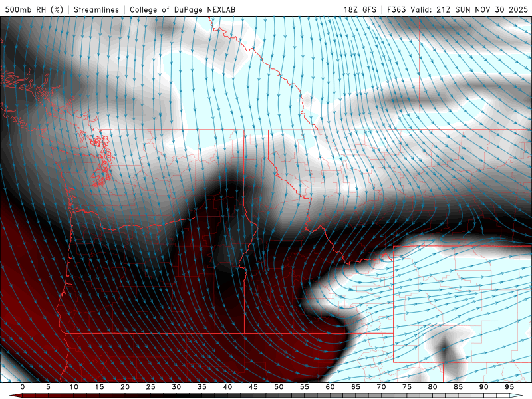Click the '15' scale label
532x399 pixels.
(x=99, y=387)
